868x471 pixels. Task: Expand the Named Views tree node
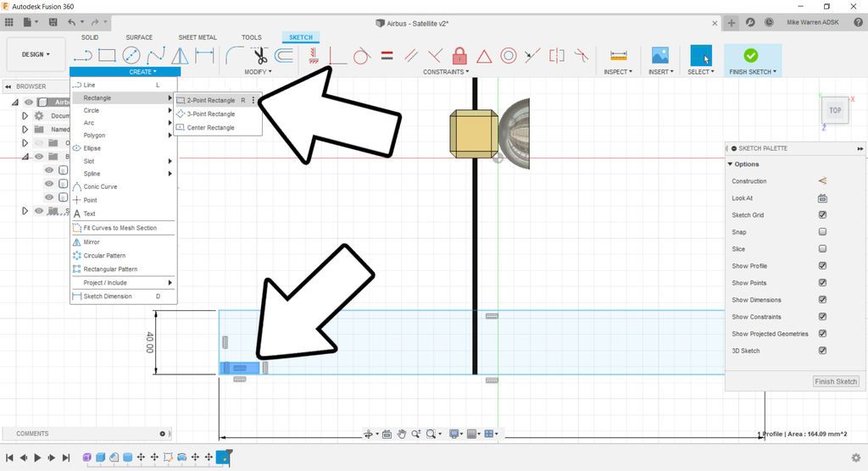(25, 130)
